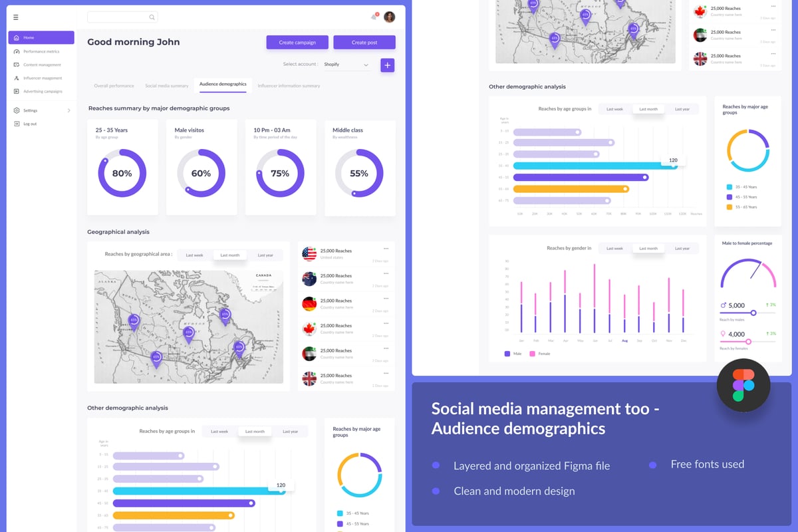Screen dimensions: 798x532
Task: Select Last month for Reaches by geographical area
Action: click(x=230, y=255)
